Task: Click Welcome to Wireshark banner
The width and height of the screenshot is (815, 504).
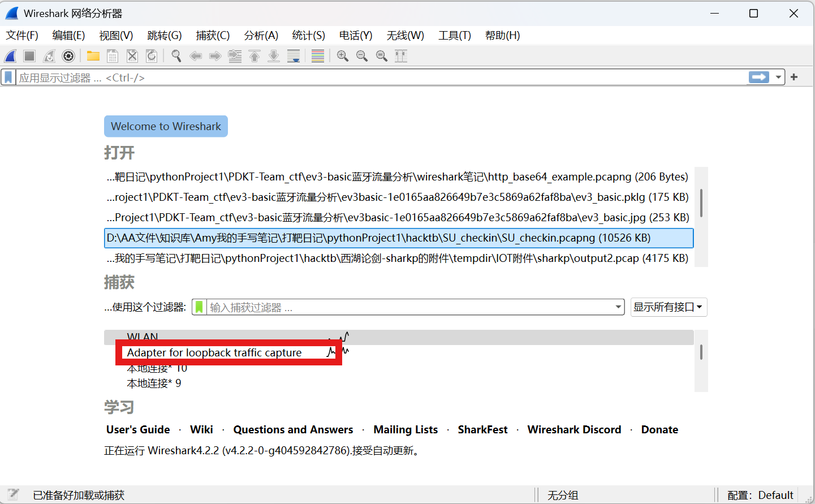Action: pos(166,126)
